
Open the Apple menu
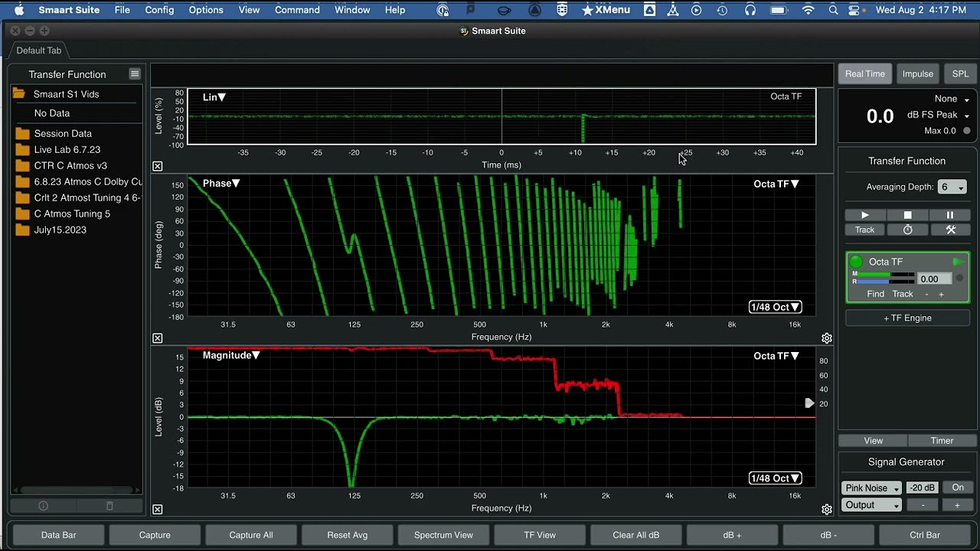point(19,10)
